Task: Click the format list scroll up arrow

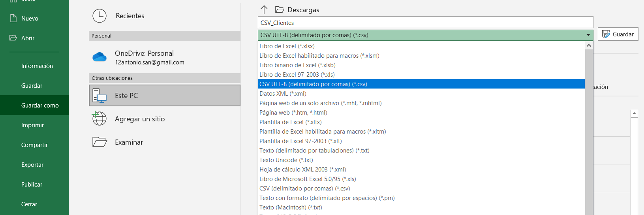Action: point(589,45)
